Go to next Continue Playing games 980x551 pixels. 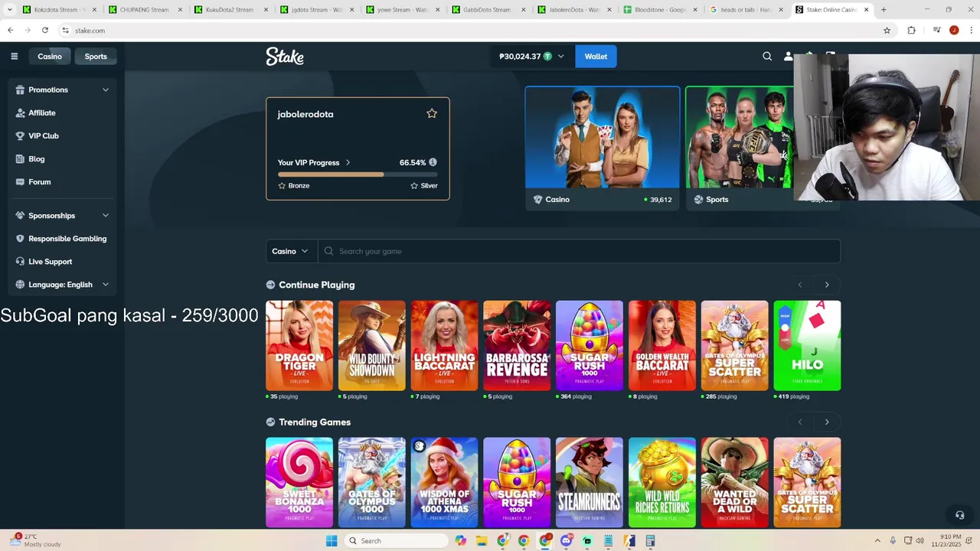pos(827,285)
